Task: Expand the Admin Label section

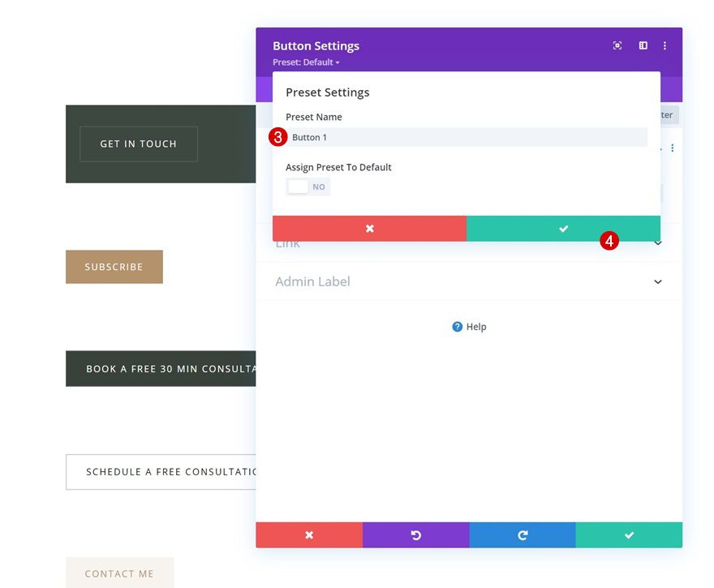Action: click(x=657, y=281)
